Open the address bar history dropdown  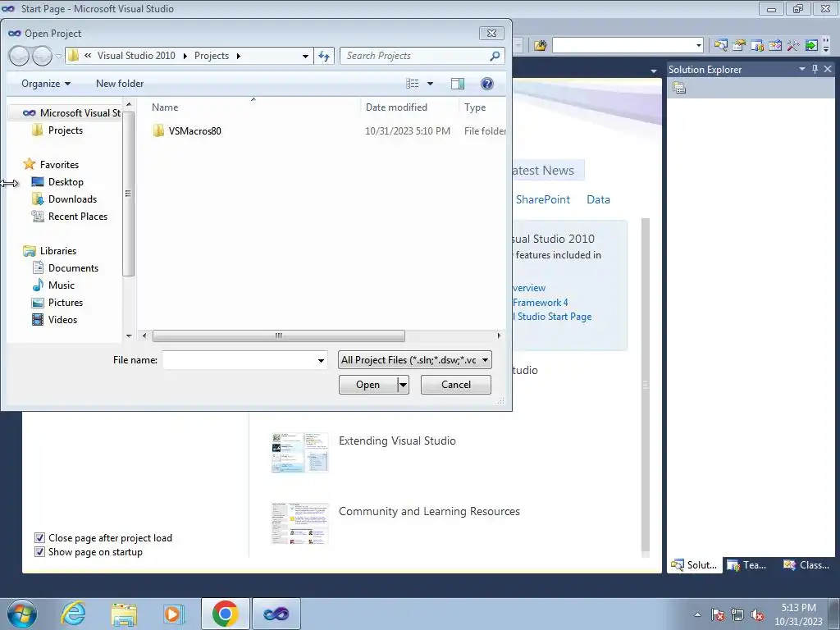point(305,56)
